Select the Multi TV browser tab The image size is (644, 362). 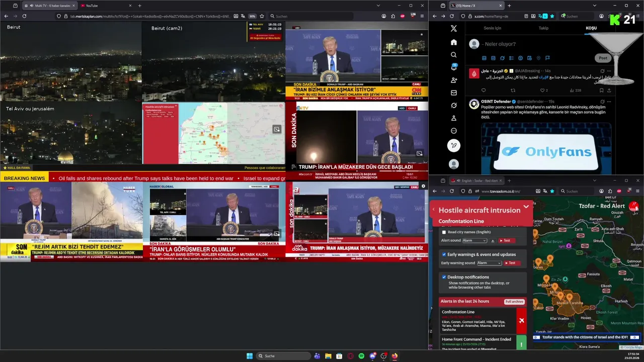point(49,6)
